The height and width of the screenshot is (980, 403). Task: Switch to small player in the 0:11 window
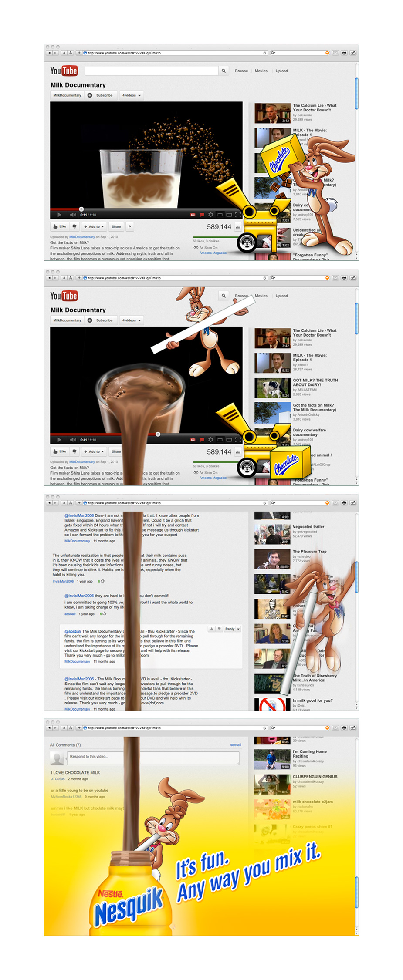[220, 215]
